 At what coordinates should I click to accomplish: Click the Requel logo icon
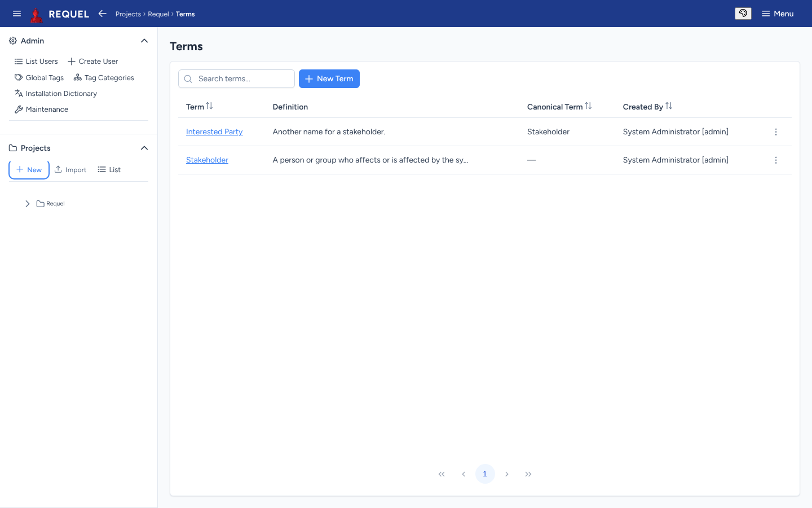tap(37, 14)
